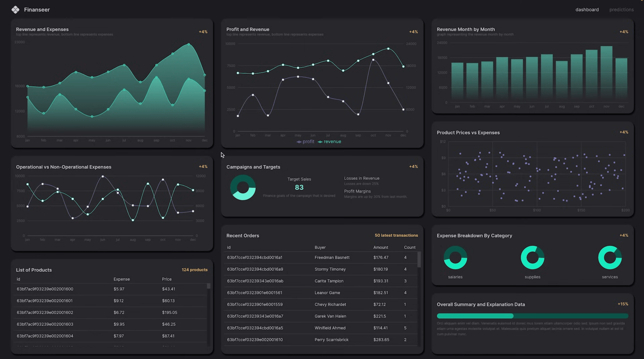Screen dimensions: 644x359
Task: Click the 124 products label
Action: click(195, 270)
